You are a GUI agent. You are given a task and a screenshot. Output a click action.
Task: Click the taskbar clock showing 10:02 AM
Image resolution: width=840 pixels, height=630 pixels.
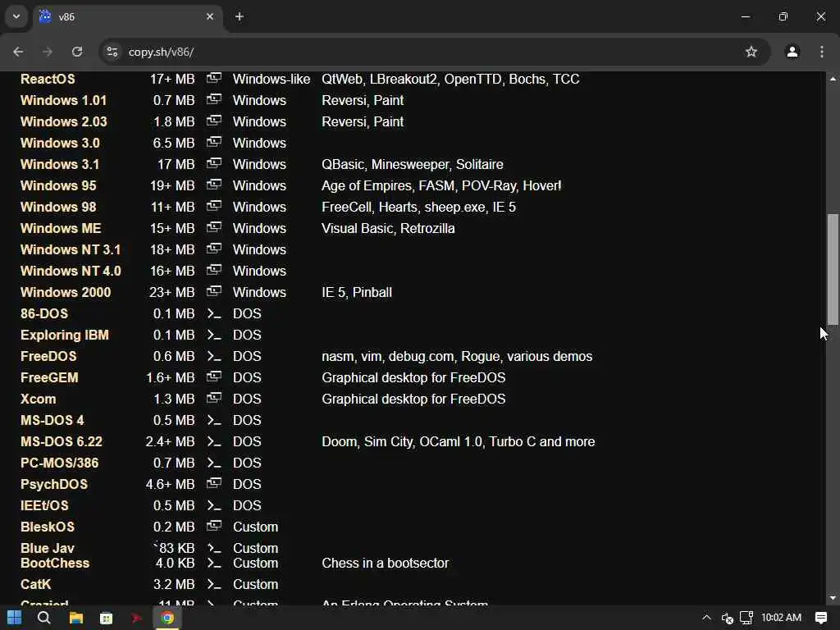pos(781,618)
